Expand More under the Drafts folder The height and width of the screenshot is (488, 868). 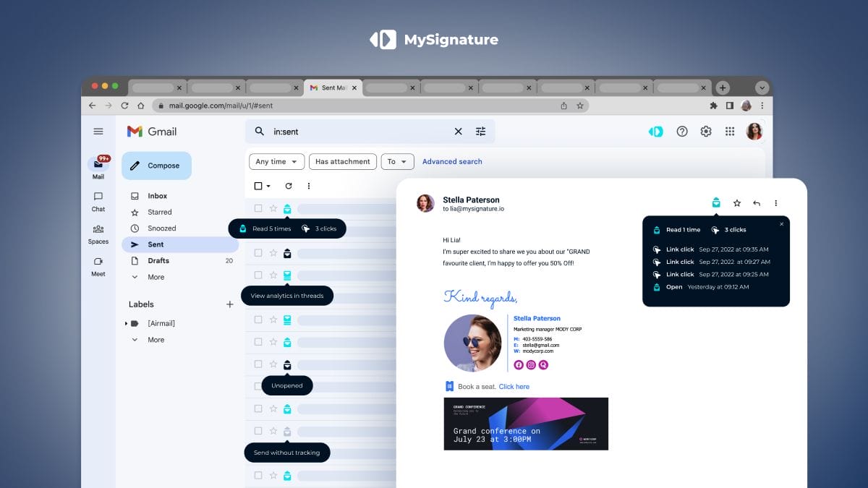[156, 277]
